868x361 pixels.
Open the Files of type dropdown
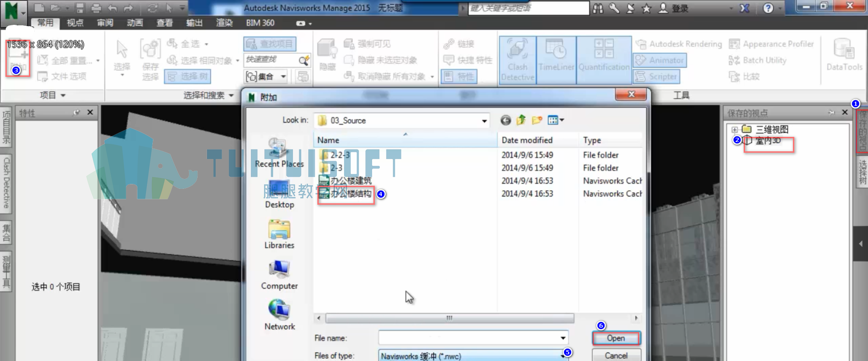[563, 356]
